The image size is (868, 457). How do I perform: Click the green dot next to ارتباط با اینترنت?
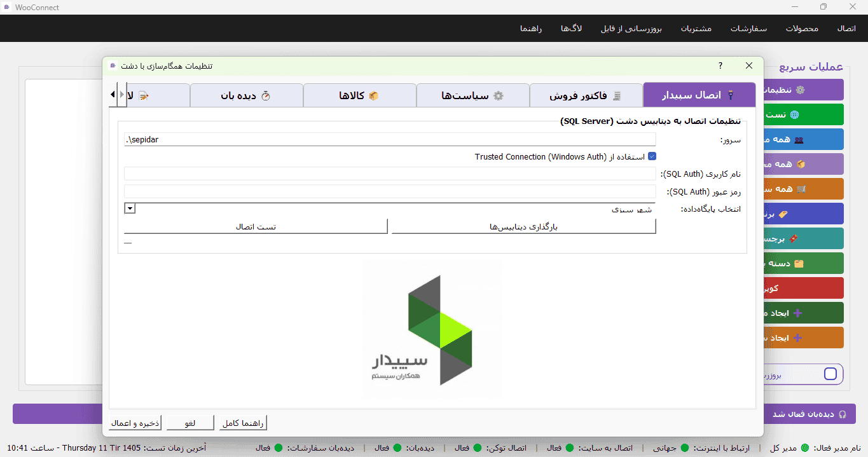click(685, 448)
